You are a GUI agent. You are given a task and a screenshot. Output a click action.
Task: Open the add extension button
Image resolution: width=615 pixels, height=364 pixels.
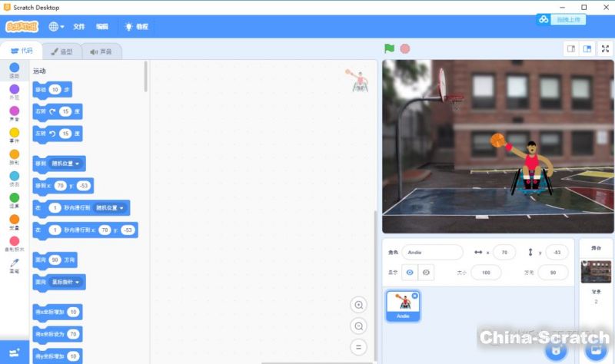(15, 350)
